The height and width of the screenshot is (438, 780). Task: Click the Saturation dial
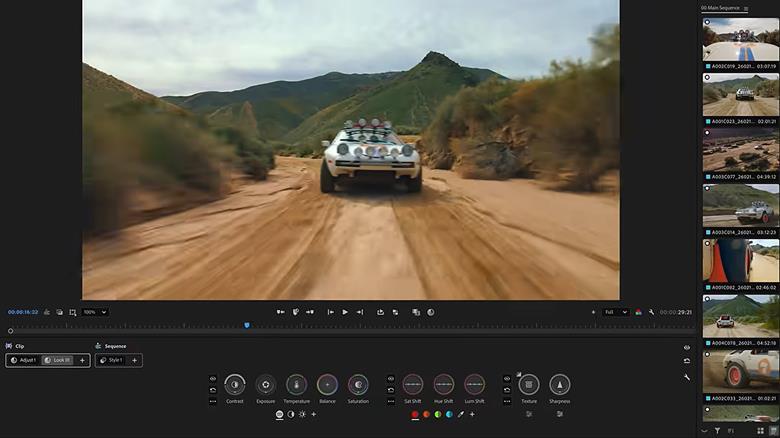coord(358,384)
